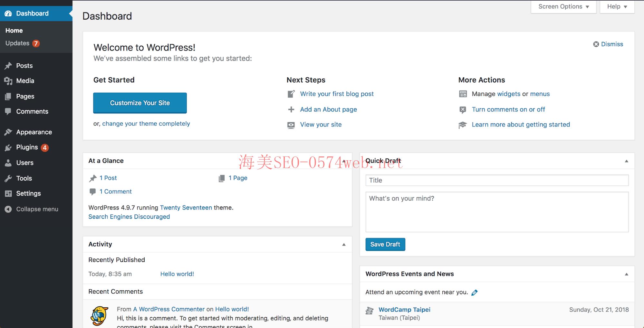Open the Hello world! post link

point(177,274)
